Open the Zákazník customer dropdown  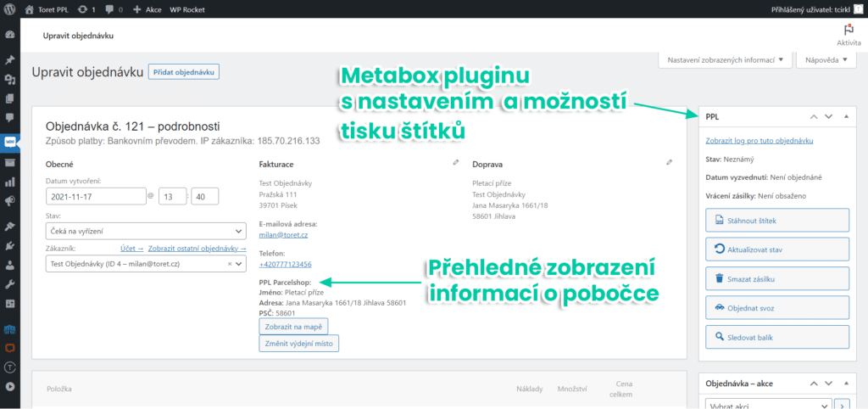point(146,265)
